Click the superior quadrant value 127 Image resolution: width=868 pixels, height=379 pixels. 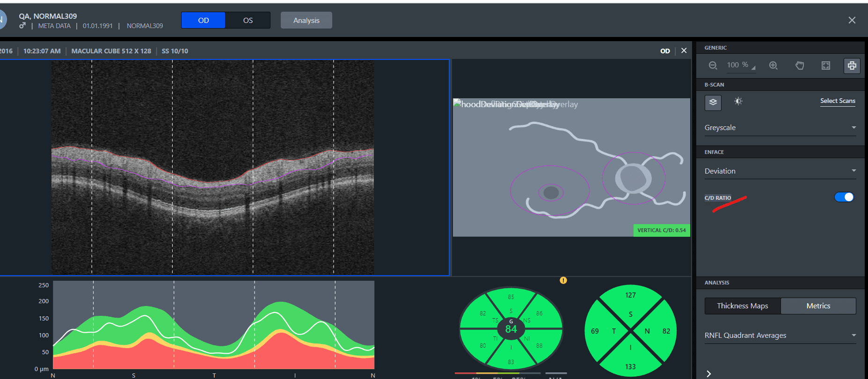[630, 295]
